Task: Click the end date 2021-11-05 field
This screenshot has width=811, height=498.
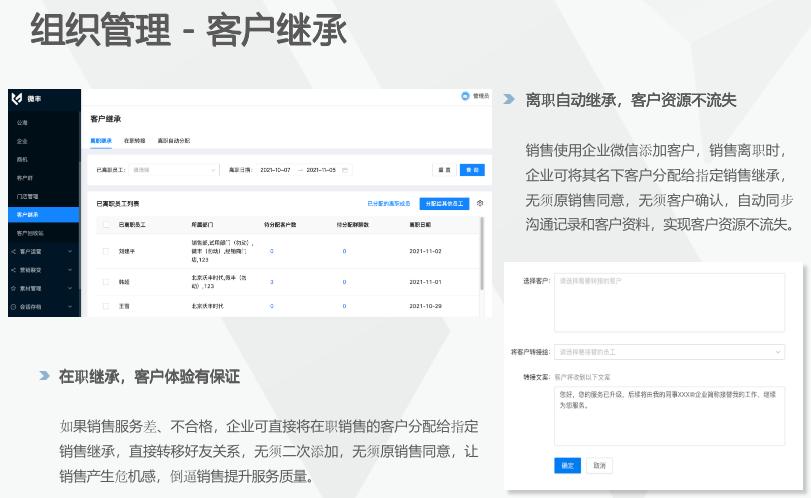Action: [321, 170]
